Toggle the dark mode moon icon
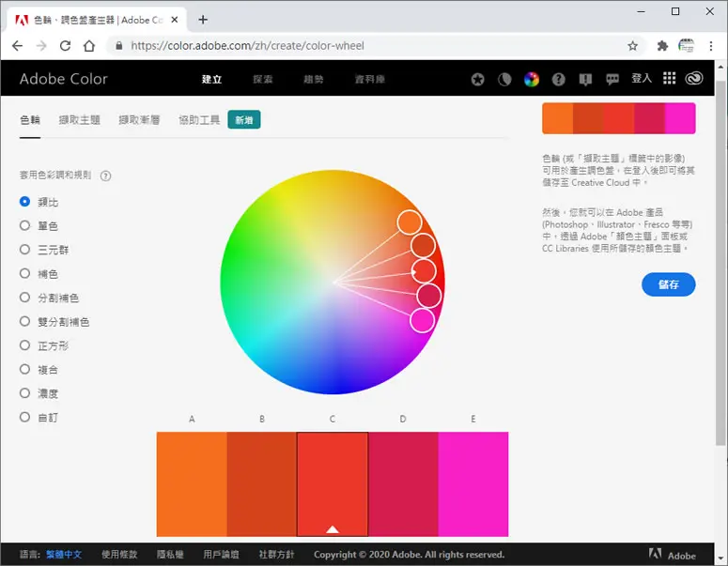The image size is (728, 566). (x=504, y=80)
